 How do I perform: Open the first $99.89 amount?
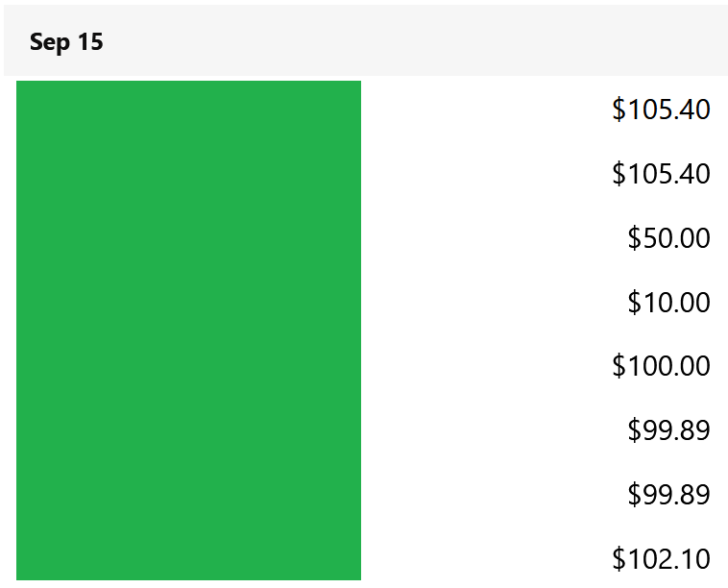(668, 429)
